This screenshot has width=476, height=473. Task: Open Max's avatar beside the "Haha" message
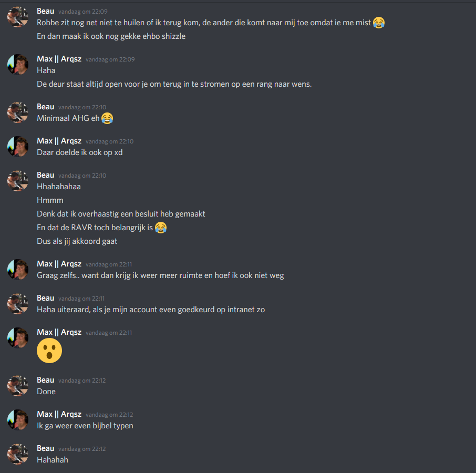coord(17,64)
